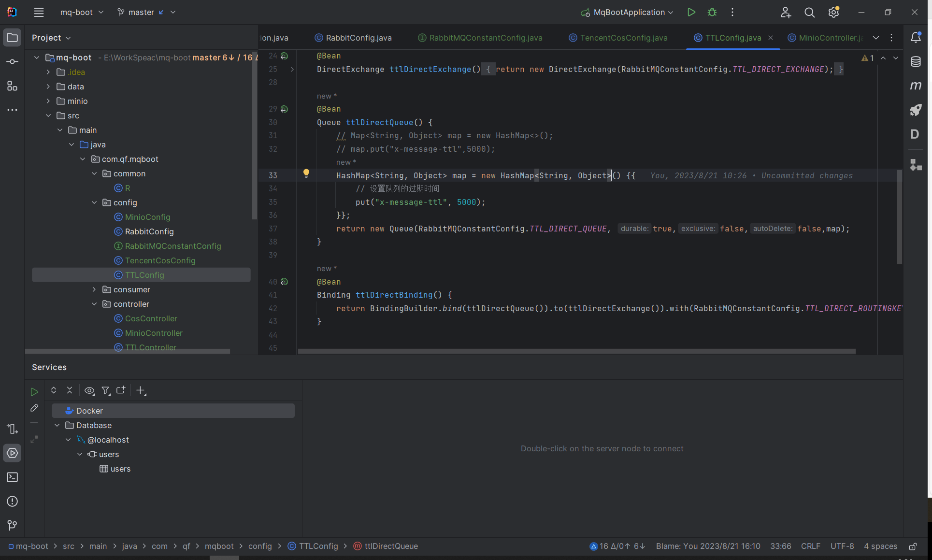Open the master branch dropdown
Screen dimensions: 932x560
146,13
